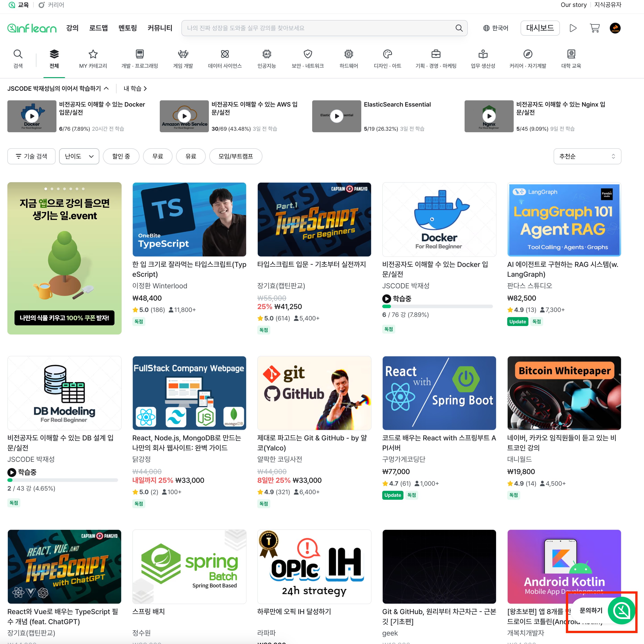Open the 기술 검색 filter
The height and width of the screenshot is (644, 644).
coord(31,156)
